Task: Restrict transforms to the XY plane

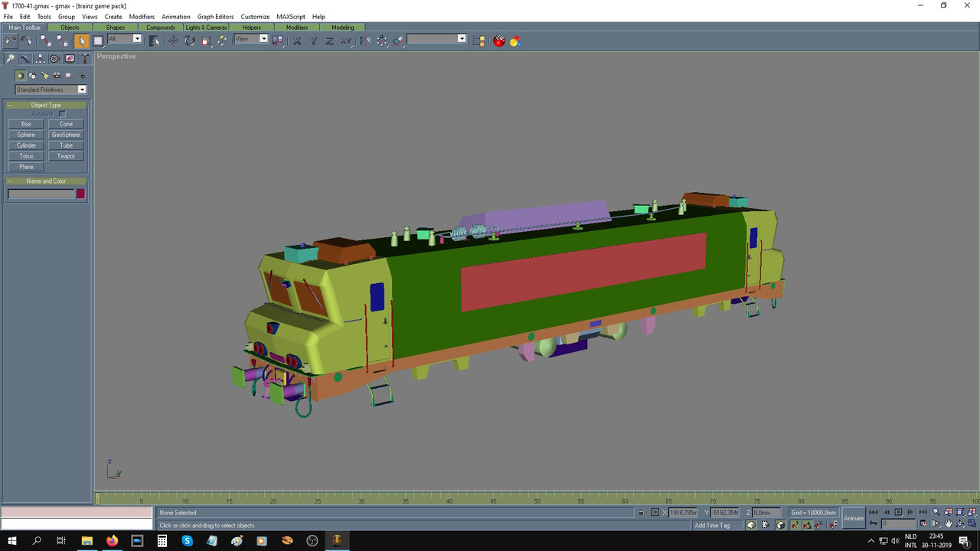Action: click(x=345, y=41)
